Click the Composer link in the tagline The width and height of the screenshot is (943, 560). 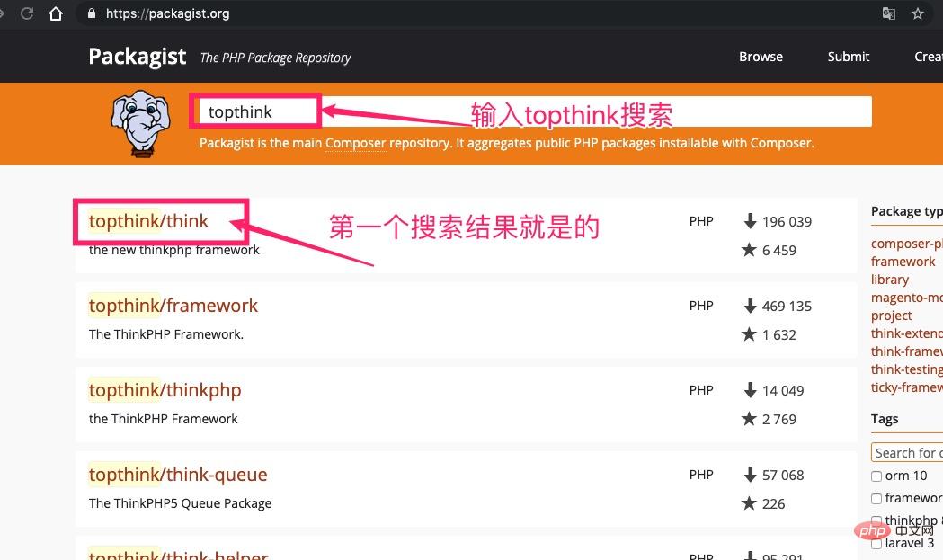click(x=355, y=143)
